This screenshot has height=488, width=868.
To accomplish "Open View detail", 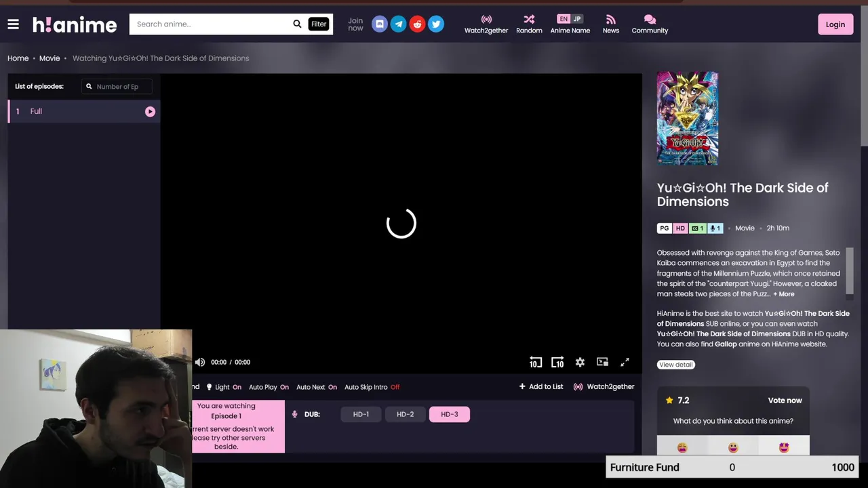I will [676, 365].
